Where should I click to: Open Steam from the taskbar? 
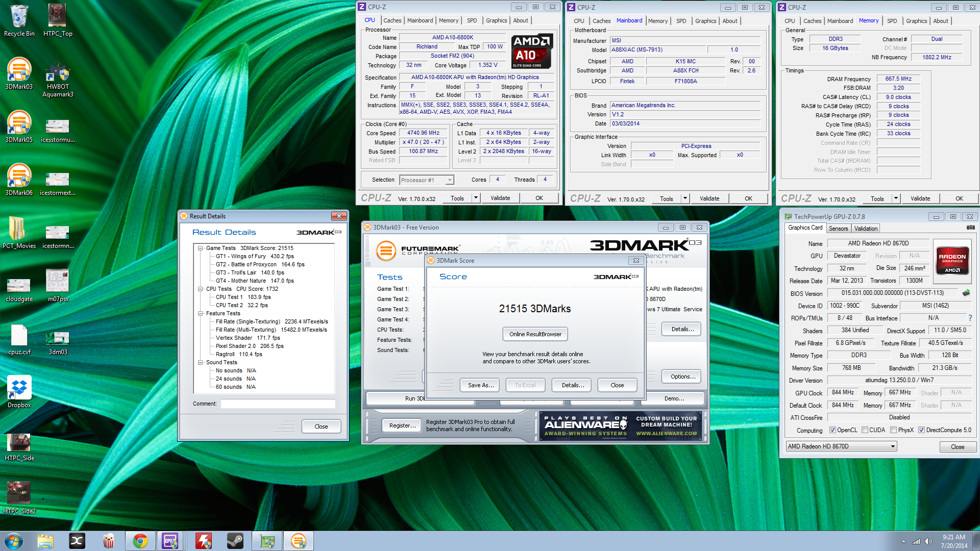[235, 541]
